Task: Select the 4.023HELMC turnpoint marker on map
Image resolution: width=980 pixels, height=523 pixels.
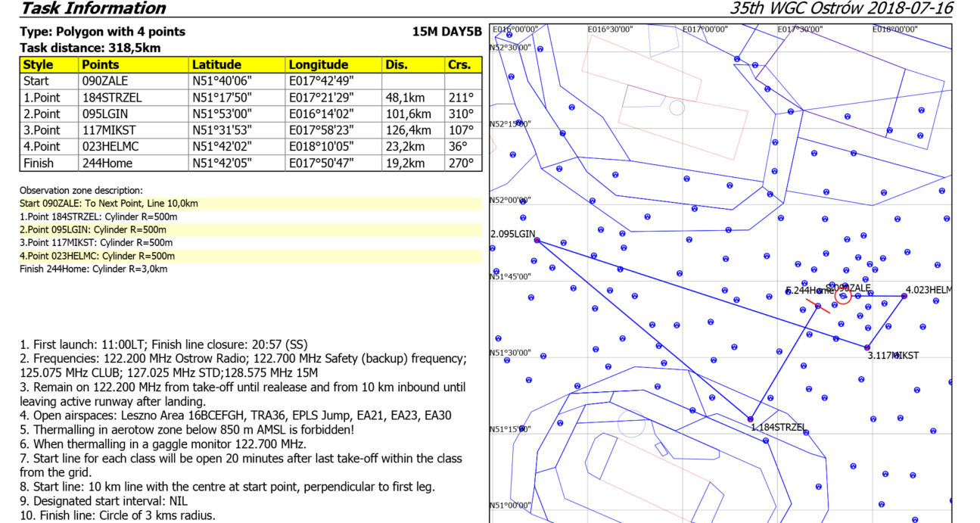Action: coord(904,296)
